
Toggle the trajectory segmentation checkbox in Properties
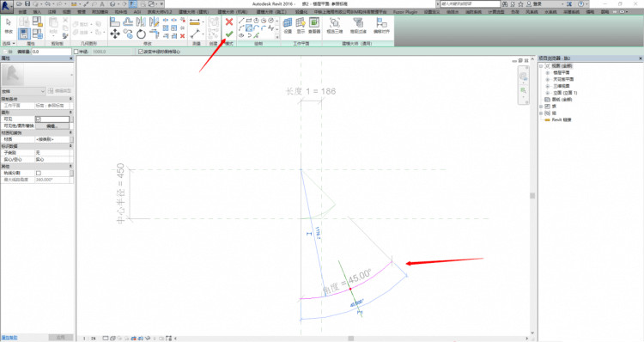coord(38,173)
